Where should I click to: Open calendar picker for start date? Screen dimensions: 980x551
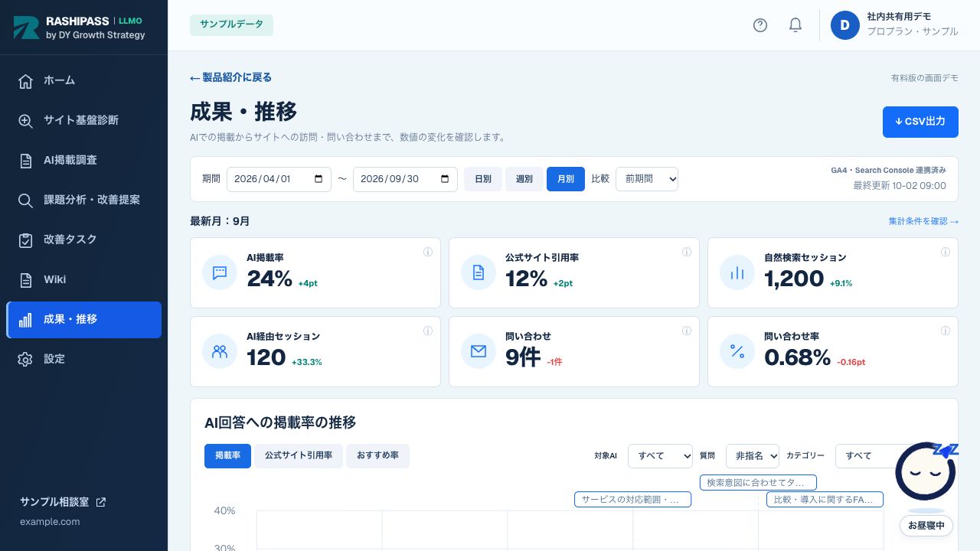pos(319,179)
